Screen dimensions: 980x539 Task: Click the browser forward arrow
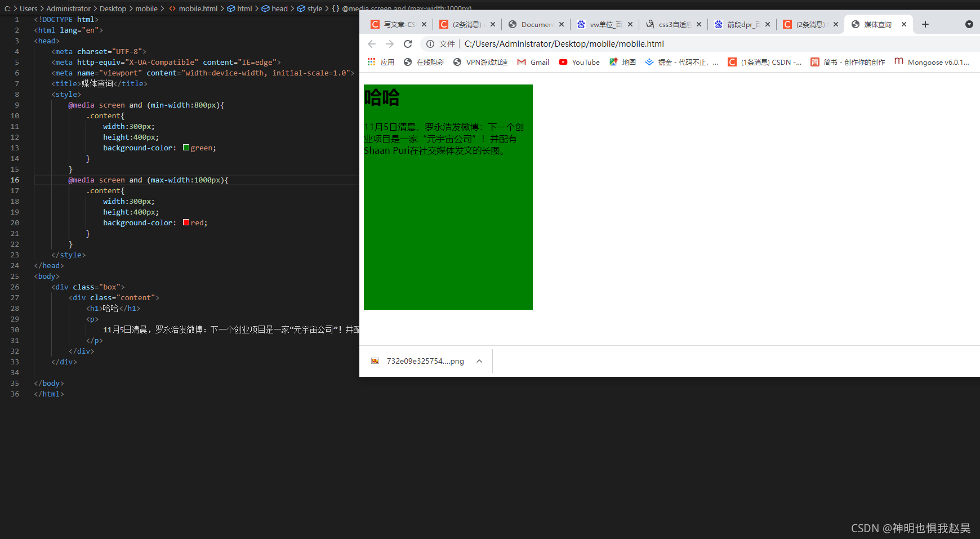pos(390,44)
